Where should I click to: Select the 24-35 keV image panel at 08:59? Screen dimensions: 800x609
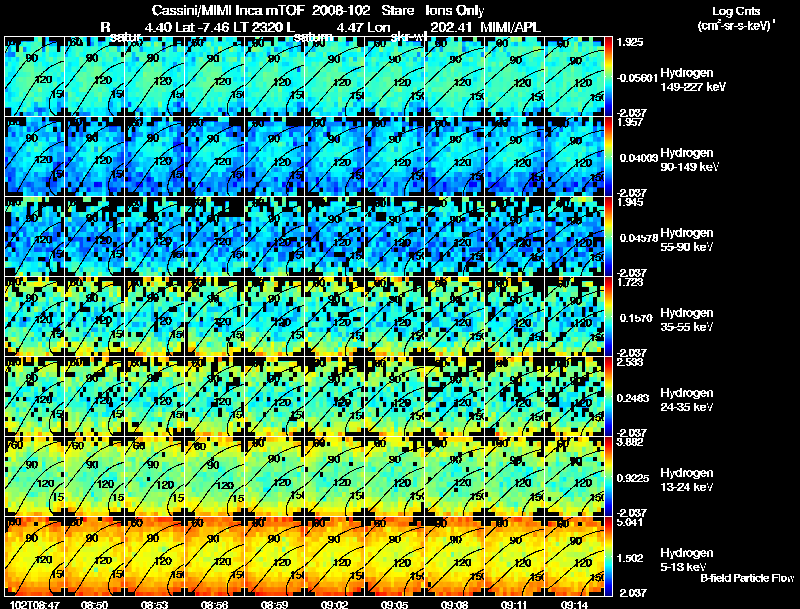[x=274, y=396]
